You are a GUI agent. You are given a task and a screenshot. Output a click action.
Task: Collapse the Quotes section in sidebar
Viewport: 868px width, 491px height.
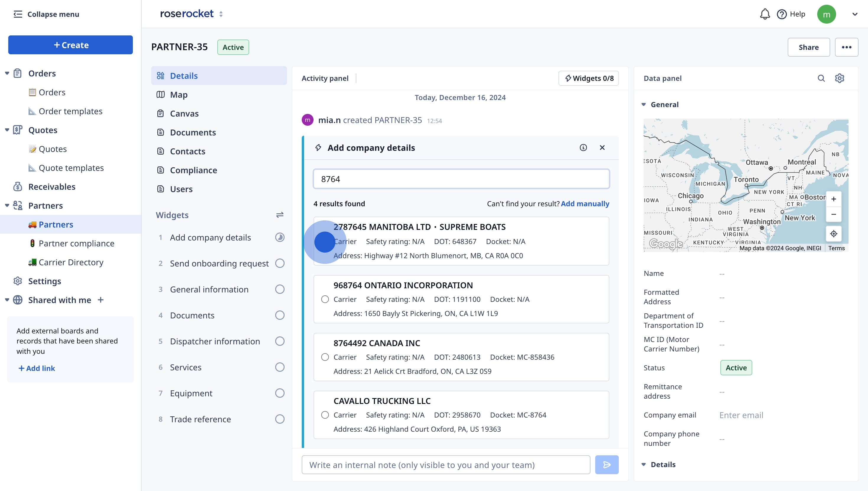pos(7,130)
